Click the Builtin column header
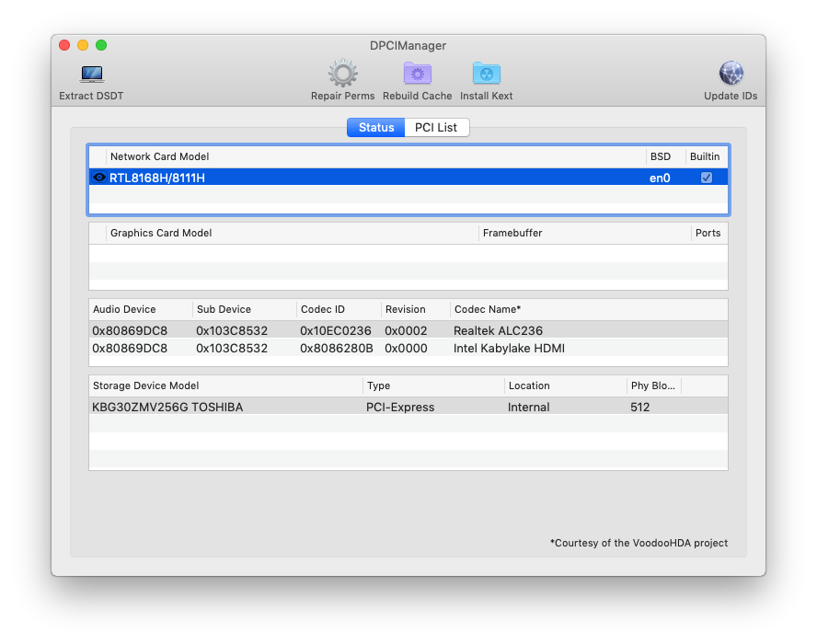 click(705, 156)
